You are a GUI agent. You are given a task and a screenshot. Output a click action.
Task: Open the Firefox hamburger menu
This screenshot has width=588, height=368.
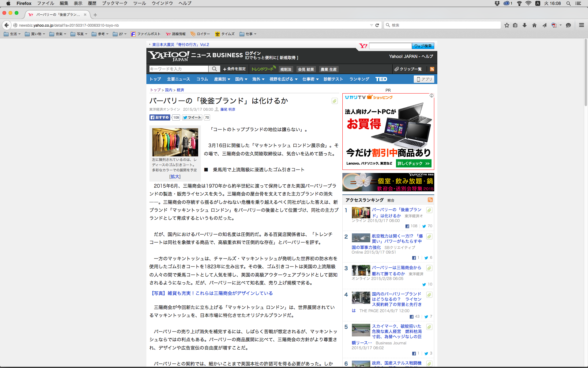click(581, 25)
